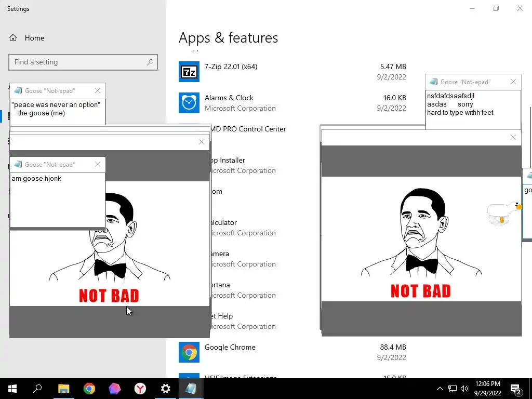
Task: Select the Alarms & Clock app icon
Action: 189,103
